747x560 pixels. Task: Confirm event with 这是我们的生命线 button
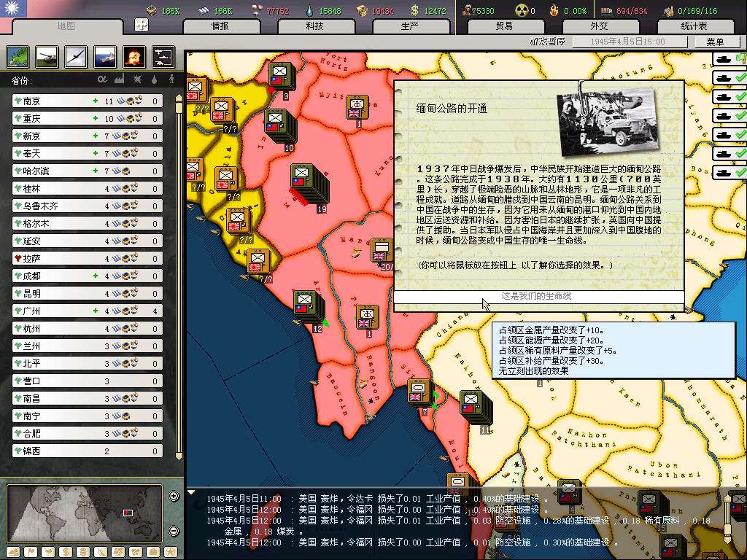(x=538, y=297)
